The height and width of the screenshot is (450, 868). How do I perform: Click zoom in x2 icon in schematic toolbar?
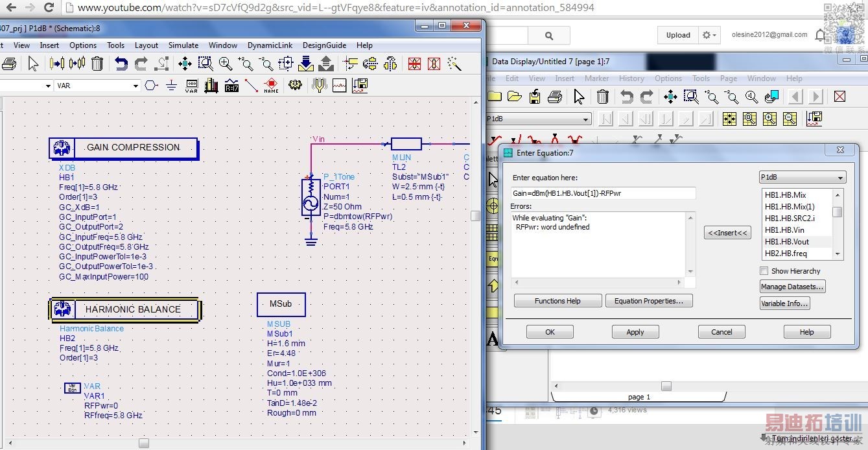tap(246, 64)
